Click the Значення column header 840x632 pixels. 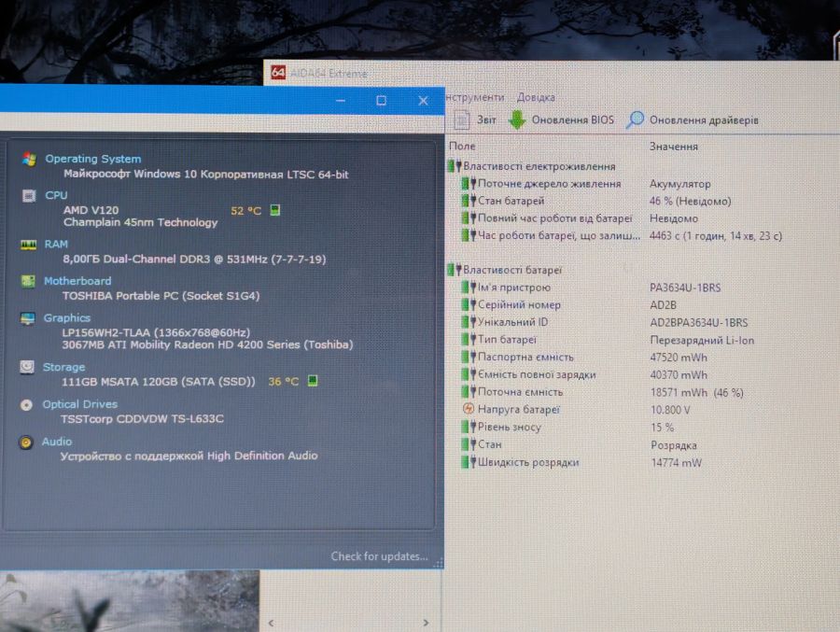pos(673,147)
